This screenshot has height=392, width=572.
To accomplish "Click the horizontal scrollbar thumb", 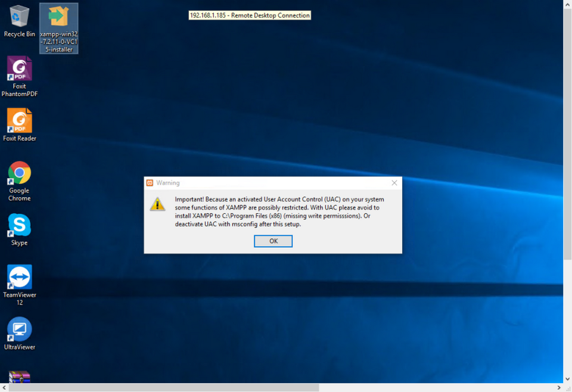I will 164,388.
